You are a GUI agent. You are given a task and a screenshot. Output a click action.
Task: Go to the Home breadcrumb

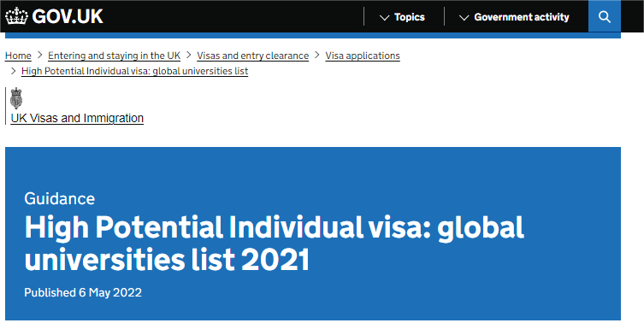click(18, 56)
